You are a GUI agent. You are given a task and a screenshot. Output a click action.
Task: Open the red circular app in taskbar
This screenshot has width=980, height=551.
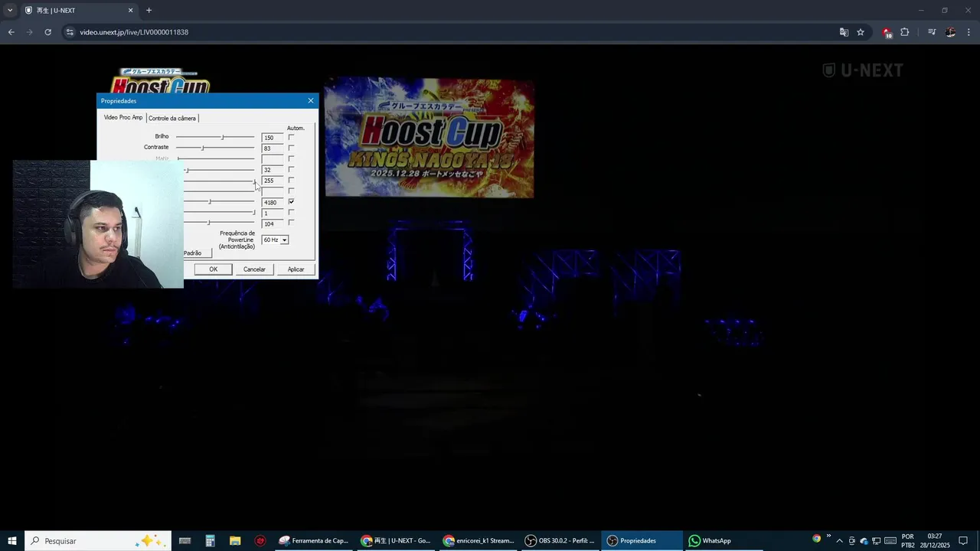pos(260,540)
